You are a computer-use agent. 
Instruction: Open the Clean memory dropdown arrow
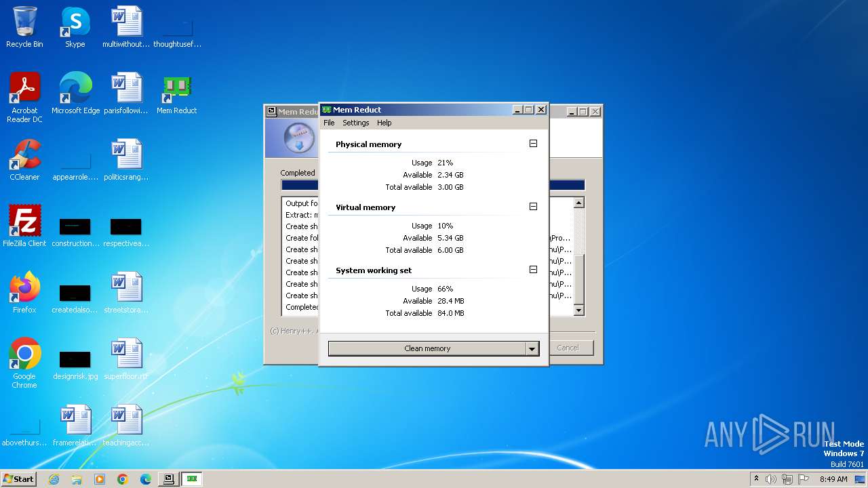coord(532,348)
